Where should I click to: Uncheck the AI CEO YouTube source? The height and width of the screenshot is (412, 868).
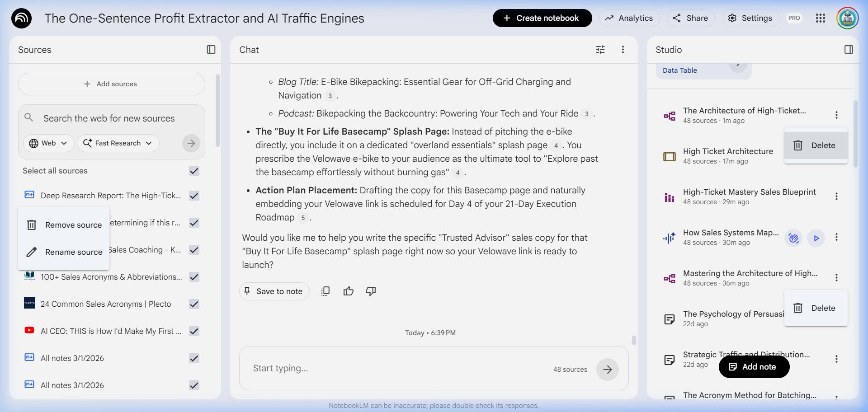tap(194, 331)
